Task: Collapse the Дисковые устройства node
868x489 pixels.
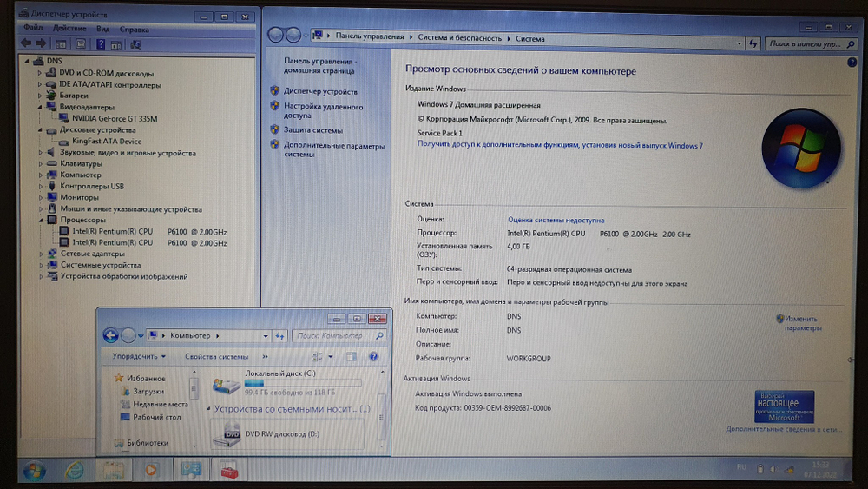Action: point(40,130)
